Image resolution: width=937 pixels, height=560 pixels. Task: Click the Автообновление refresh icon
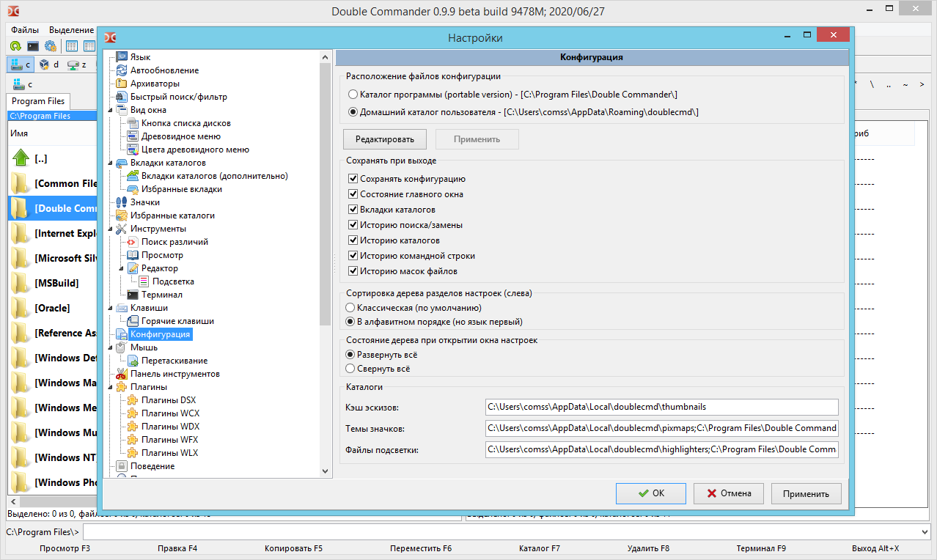[122, 70]
